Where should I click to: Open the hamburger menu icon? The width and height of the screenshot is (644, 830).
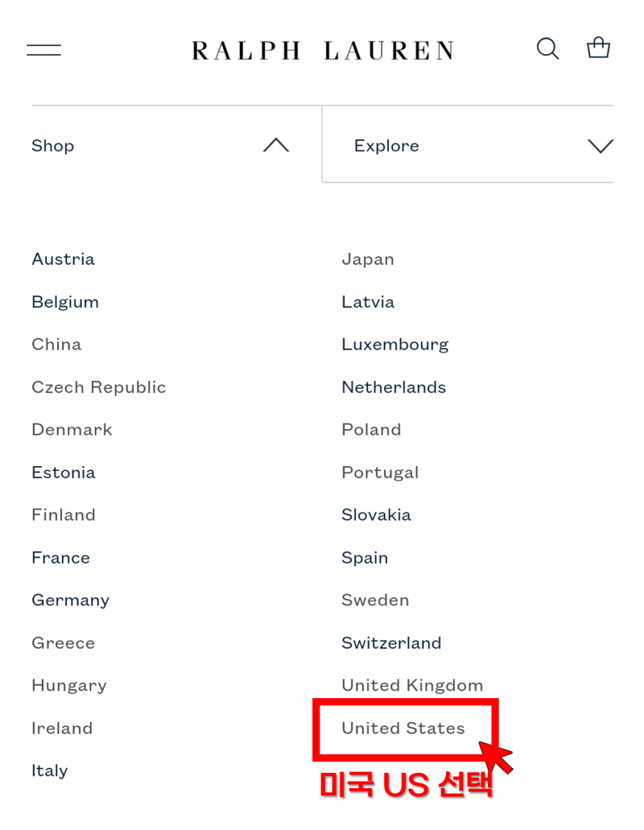coord(44,50)
